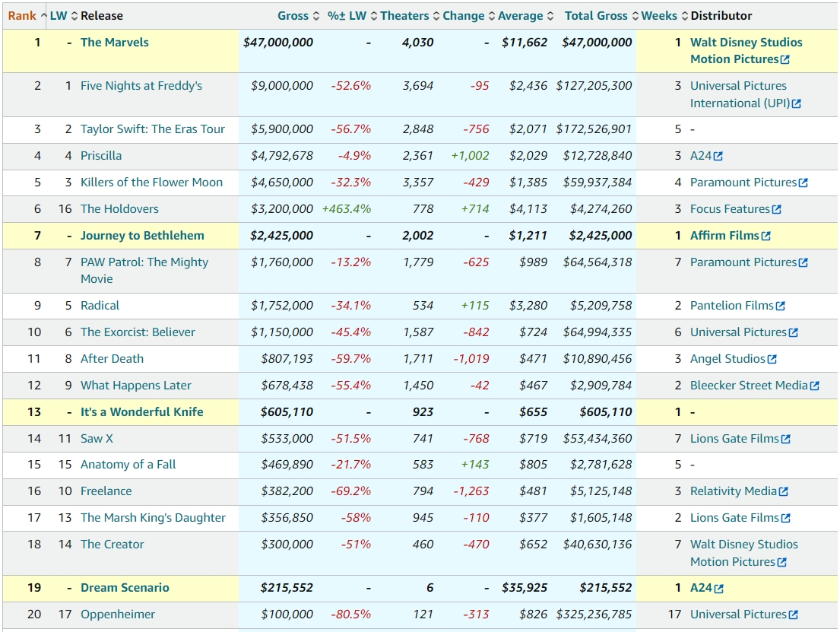Image resolution: width=840 pixels, height=632 pixels.
Task: Open Taylor Swift: The Eras Tour link
Action: pyautogui.click(x=153, y=129)
